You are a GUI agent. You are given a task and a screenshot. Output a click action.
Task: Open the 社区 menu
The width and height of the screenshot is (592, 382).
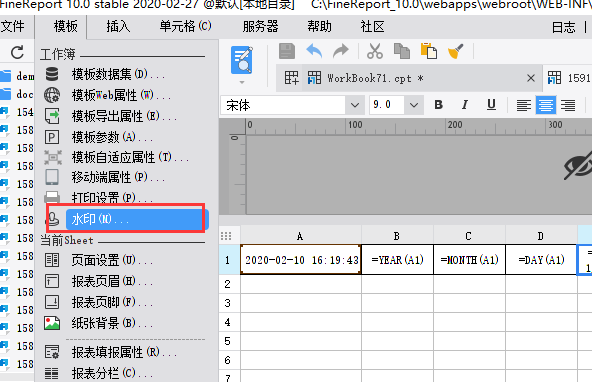372,27
